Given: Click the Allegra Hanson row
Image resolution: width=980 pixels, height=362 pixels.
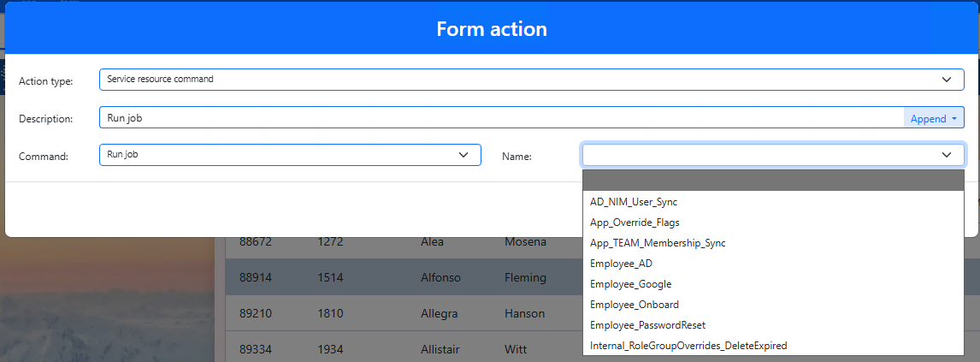Looking at the screenshot, I should pyautogui.click(x=404, y=313).
